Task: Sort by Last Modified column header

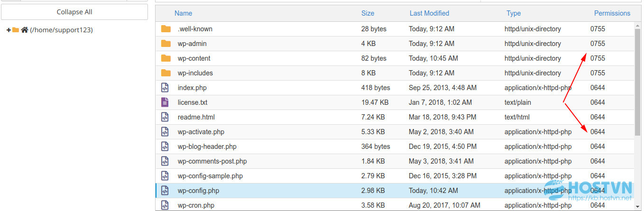Action: coord(429,13)
